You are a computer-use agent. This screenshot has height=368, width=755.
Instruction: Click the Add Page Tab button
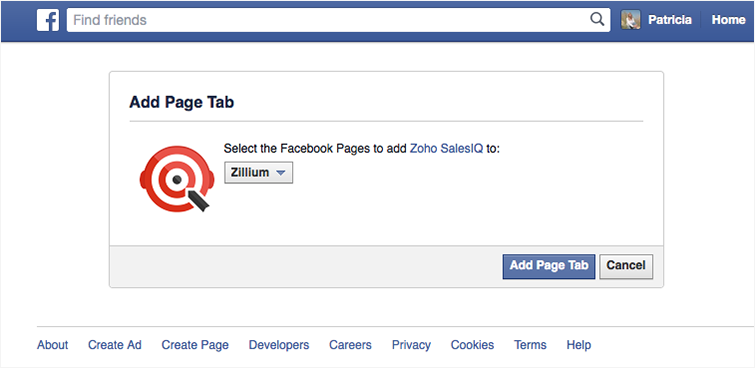pyautogui.click(x=549, y=266)
